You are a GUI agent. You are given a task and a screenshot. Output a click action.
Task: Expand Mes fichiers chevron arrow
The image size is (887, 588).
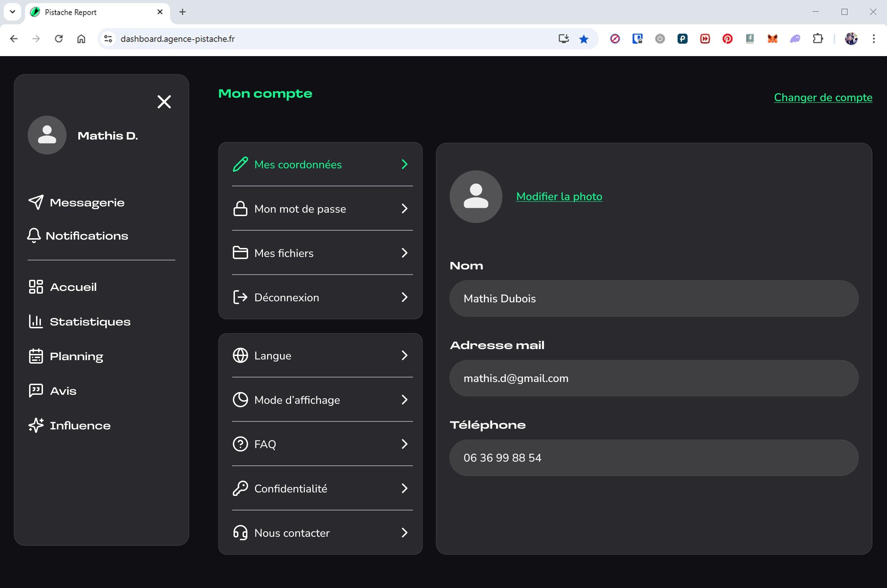(404, 253)
